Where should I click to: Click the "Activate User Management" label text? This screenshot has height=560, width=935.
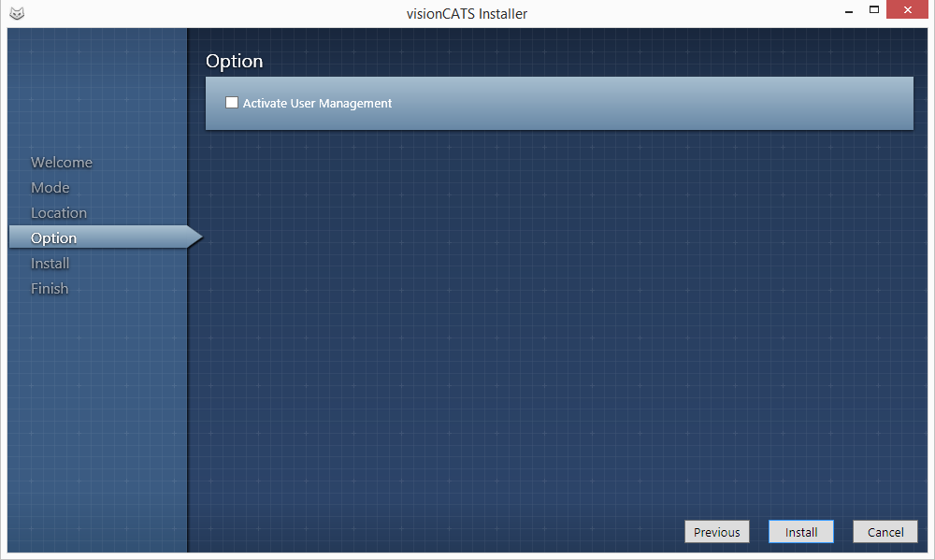point(317,103)
